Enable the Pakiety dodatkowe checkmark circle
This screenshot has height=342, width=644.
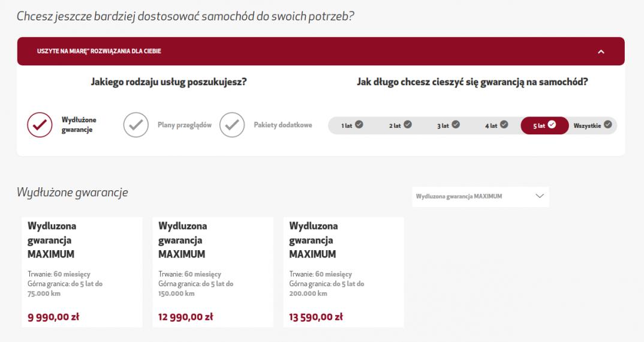(x=231, y=125)
